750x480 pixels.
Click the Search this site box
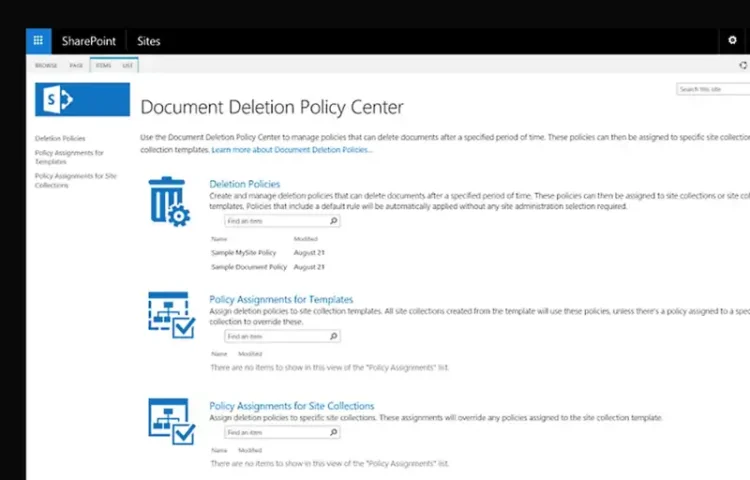713,89
